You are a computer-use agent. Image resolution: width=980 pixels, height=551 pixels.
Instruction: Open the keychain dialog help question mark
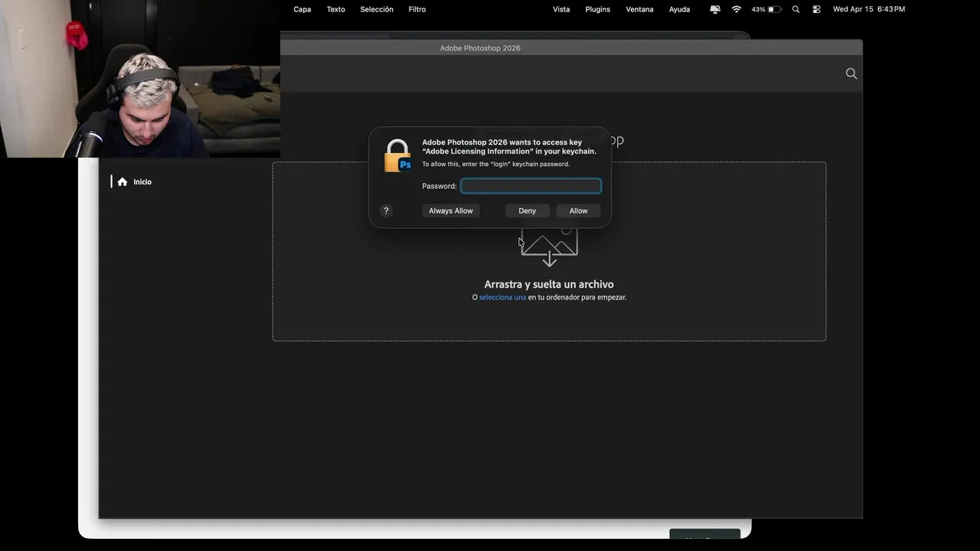[386, 210]
